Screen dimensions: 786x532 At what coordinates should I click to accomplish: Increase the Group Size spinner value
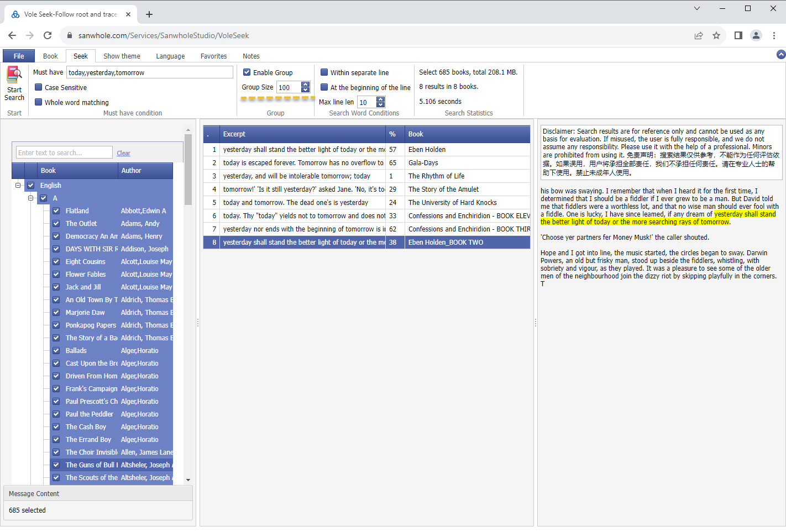306,85
